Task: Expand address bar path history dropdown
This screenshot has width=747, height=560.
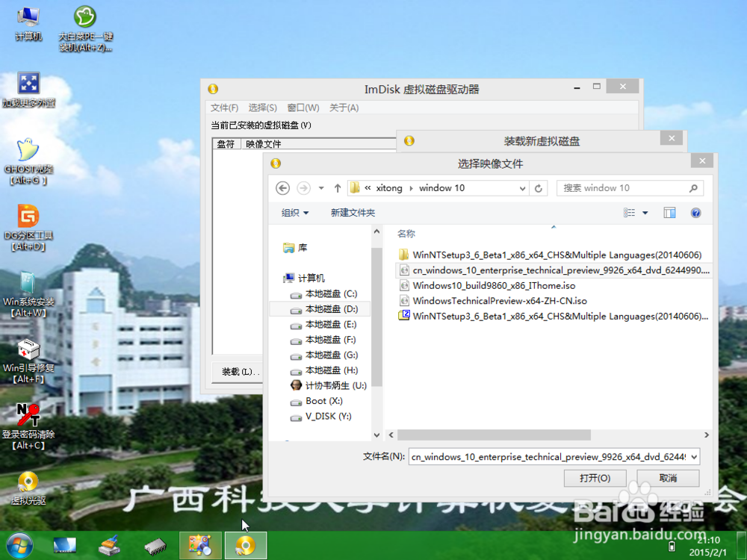Action: [x=523, y=189]
